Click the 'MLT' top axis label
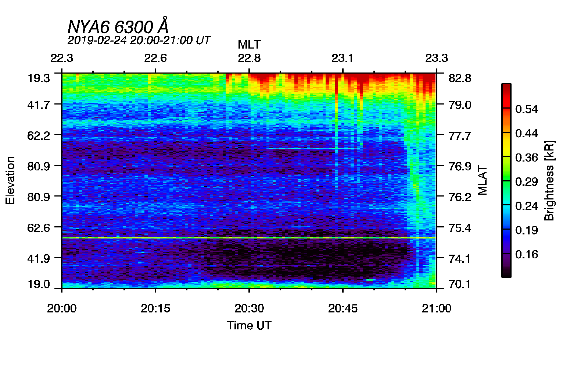 tap(249, 45)
